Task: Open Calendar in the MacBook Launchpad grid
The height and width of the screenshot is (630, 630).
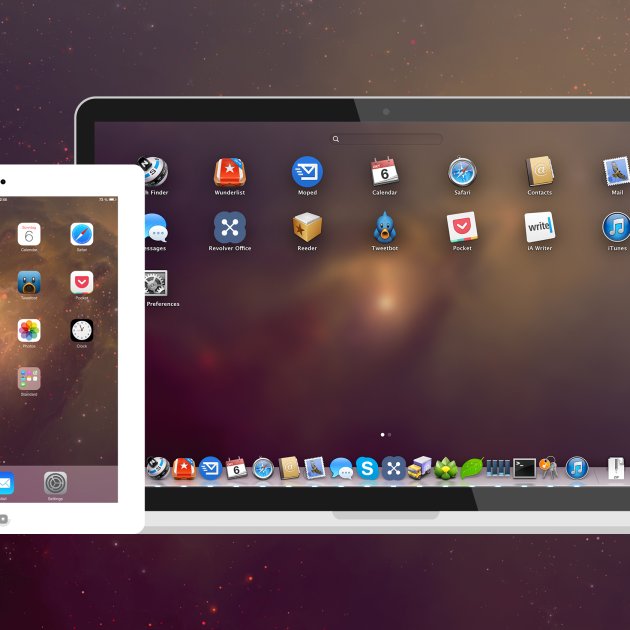Action: click(x=385, y=172)
